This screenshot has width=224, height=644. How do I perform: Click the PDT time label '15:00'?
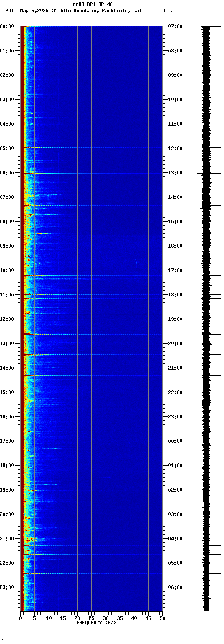7,392
